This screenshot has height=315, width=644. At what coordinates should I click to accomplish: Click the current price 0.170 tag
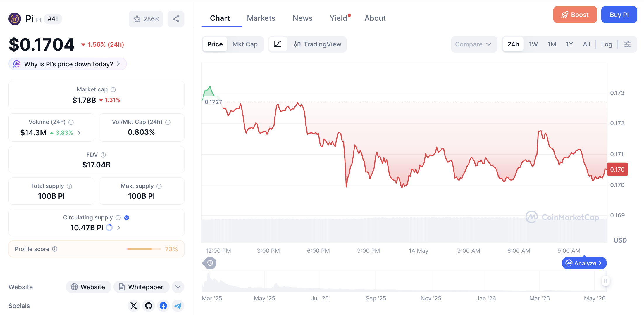click(617, 169)
